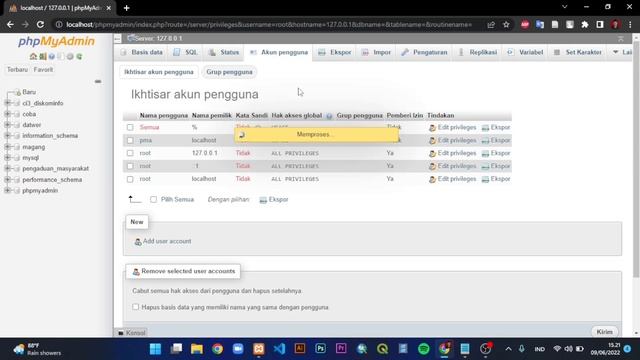Open navigation panel settings gear icon

[x=70, y=56]
